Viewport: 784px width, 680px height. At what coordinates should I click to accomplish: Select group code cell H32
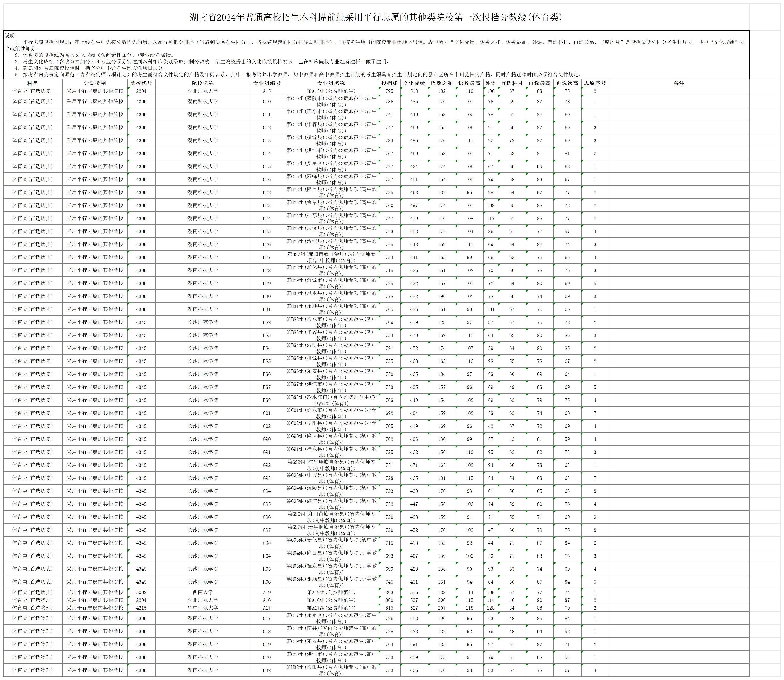coord(267,670)
